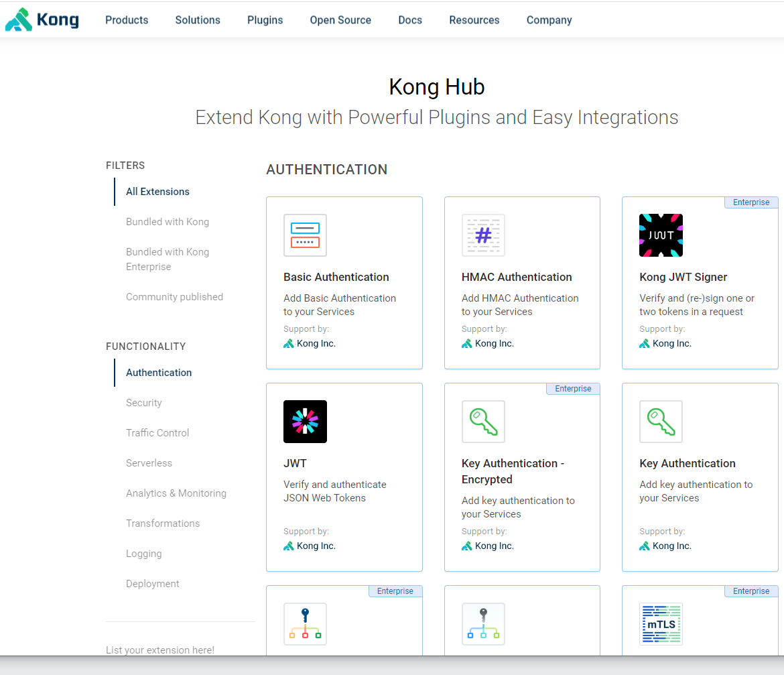Viewport: 784px width, 675px height.
Task: Click 'Add Basic Authentication to your Services' text
Action: [340, 304]
